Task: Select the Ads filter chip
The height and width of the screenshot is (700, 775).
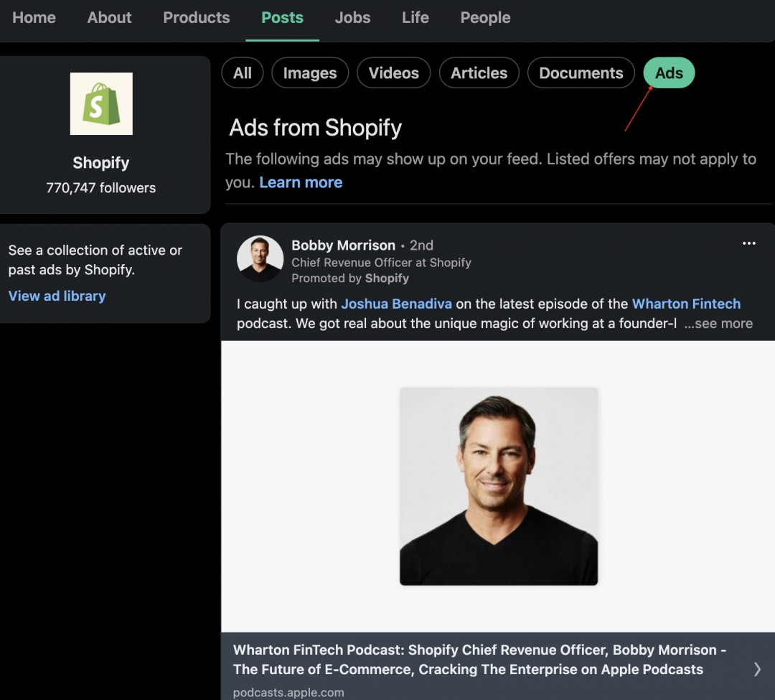Action: click(x=669, y=73)
